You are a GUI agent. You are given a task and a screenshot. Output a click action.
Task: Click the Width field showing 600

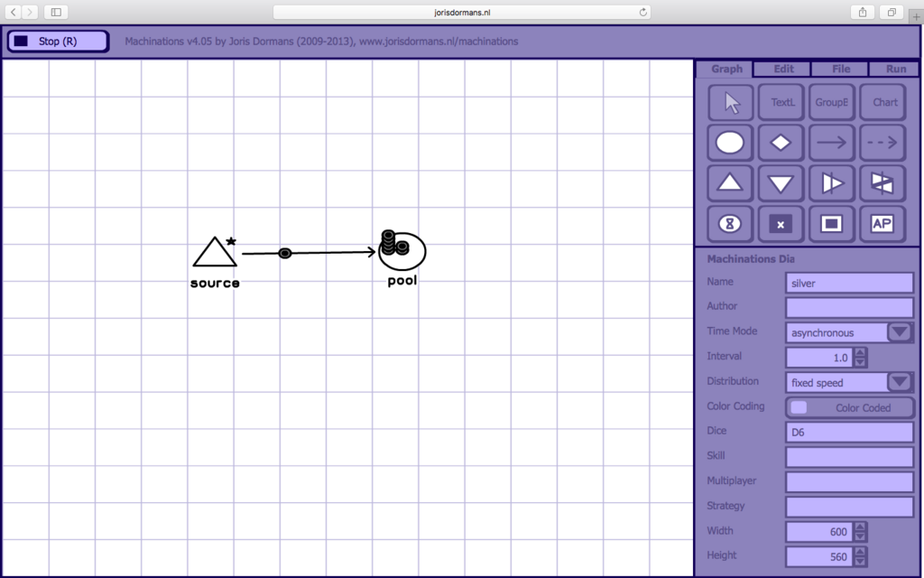click(x=819, y=531)
